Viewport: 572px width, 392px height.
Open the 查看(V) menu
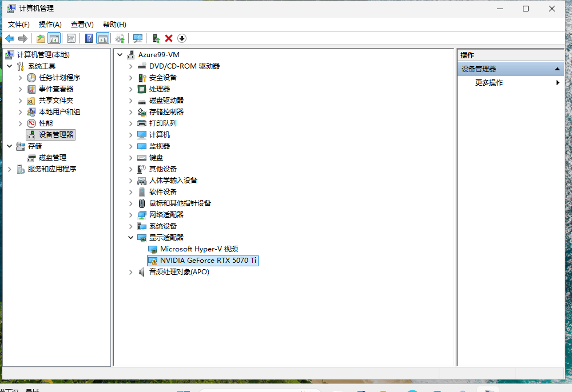[82, 24]
